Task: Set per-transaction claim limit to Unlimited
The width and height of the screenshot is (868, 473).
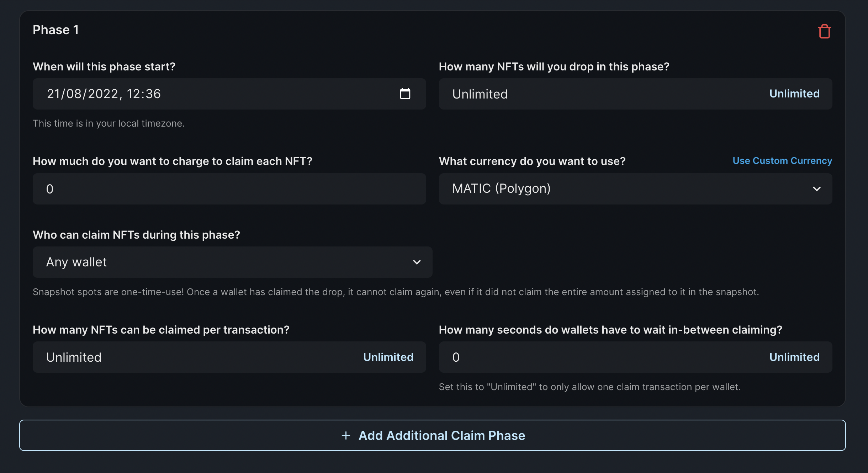Action: (x=388, y=357)
